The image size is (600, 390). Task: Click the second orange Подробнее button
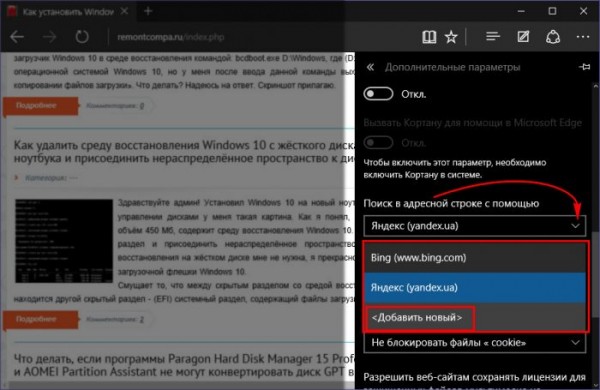(x=41, y=319)
